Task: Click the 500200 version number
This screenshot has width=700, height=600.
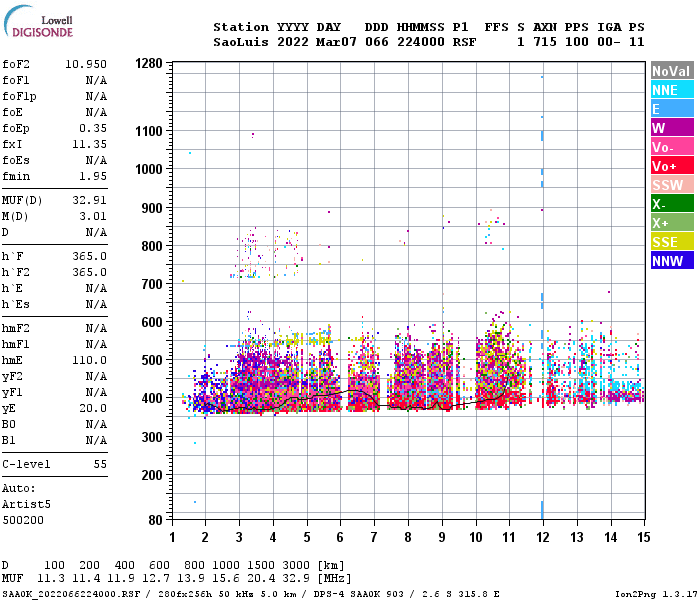Action: 23,521
